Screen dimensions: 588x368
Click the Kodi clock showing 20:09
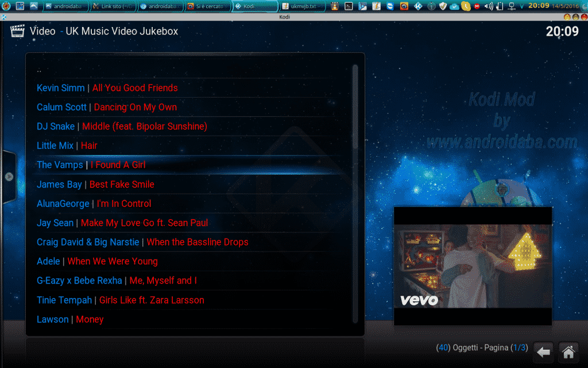tap(562, 31)
